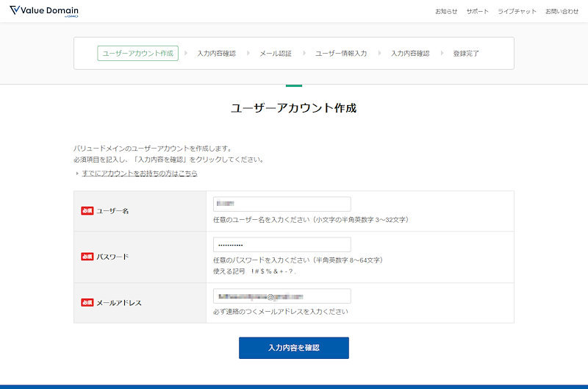
Task: Click the 必須 badge beside メールアドレス
Action: 87,302
